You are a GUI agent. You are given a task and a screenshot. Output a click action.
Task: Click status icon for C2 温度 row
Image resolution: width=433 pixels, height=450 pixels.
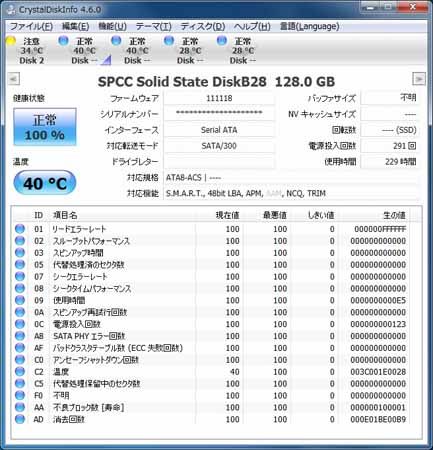coord(20,372)
